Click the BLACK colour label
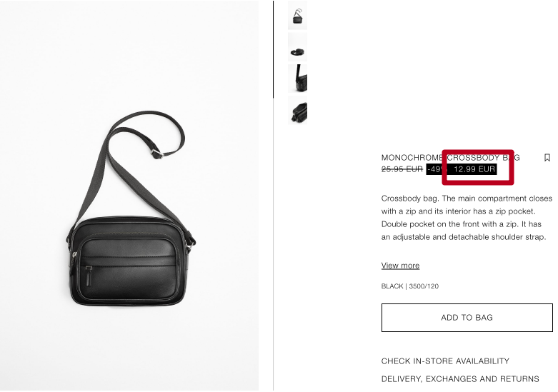 point(392,286)
